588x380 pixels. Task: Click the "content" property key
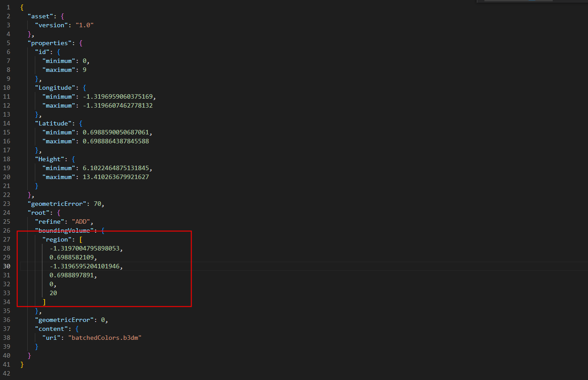coord(50,329)
